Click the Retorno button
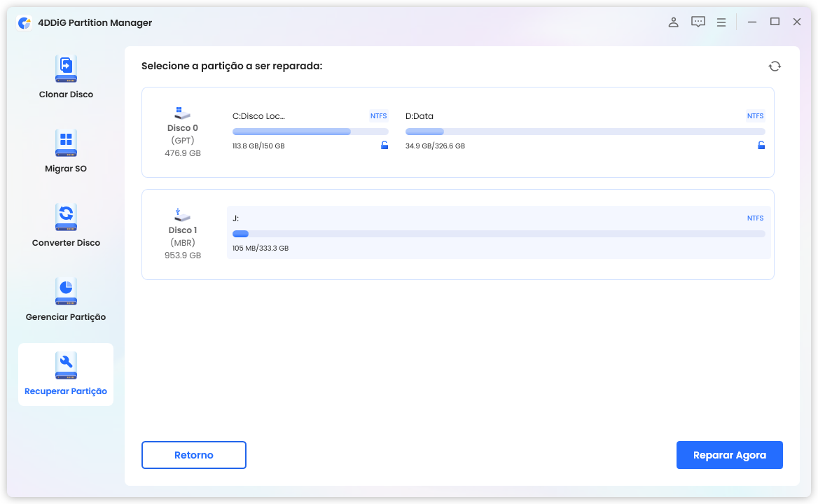 194,455
